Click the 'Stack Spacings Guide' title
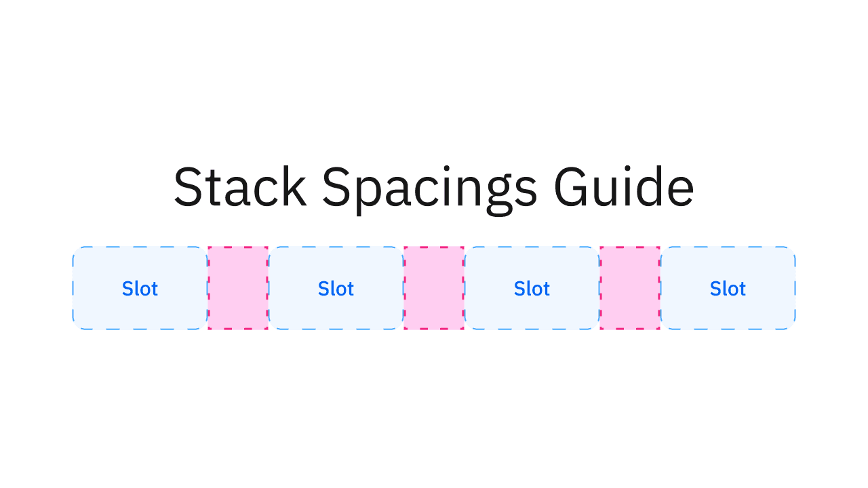 tap(434, 188)
